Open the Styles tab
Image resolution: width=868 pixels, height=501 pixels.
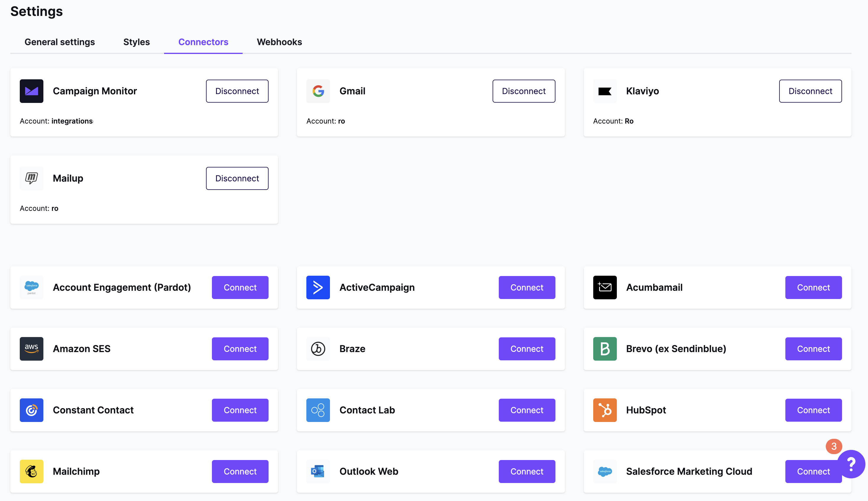tap(136, 42)
